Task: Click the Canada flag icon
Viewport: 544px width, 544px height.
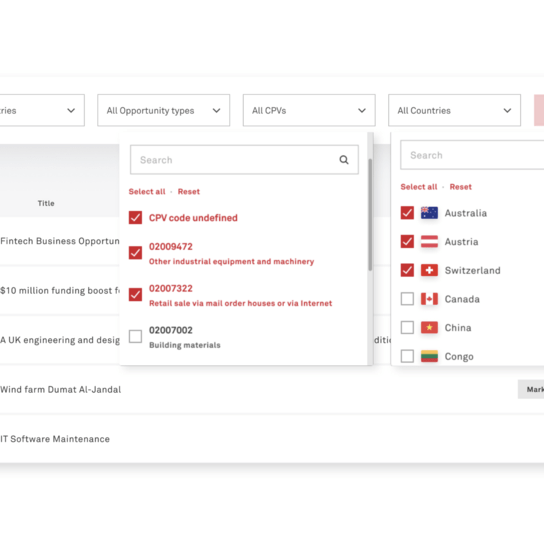Action: pos(429,299)
